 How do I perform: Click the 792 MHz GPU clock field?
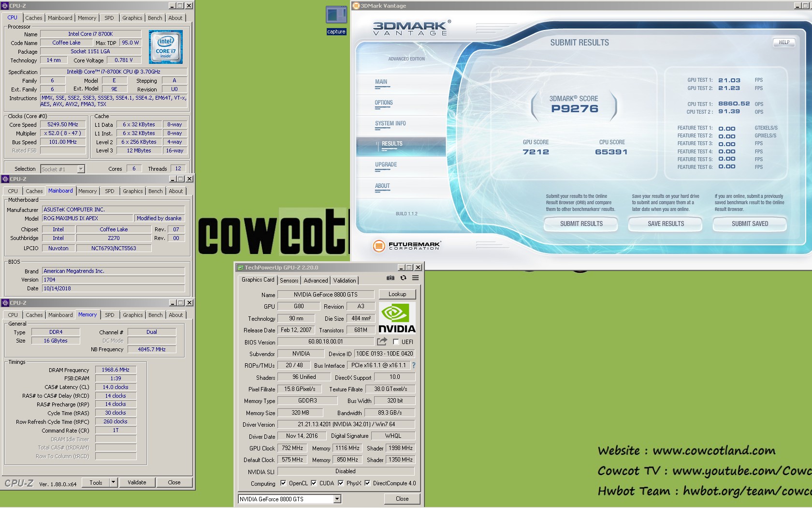pos(292,448)
